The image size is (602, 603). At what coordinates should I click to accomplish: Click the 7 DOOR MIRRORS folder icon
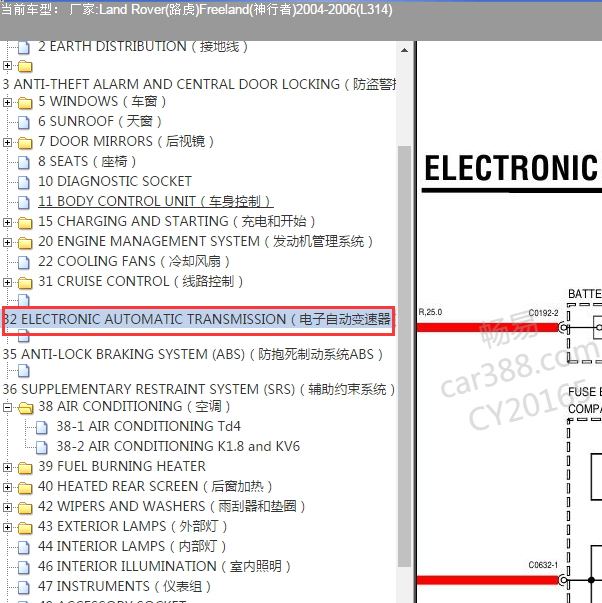click(25, 143)
